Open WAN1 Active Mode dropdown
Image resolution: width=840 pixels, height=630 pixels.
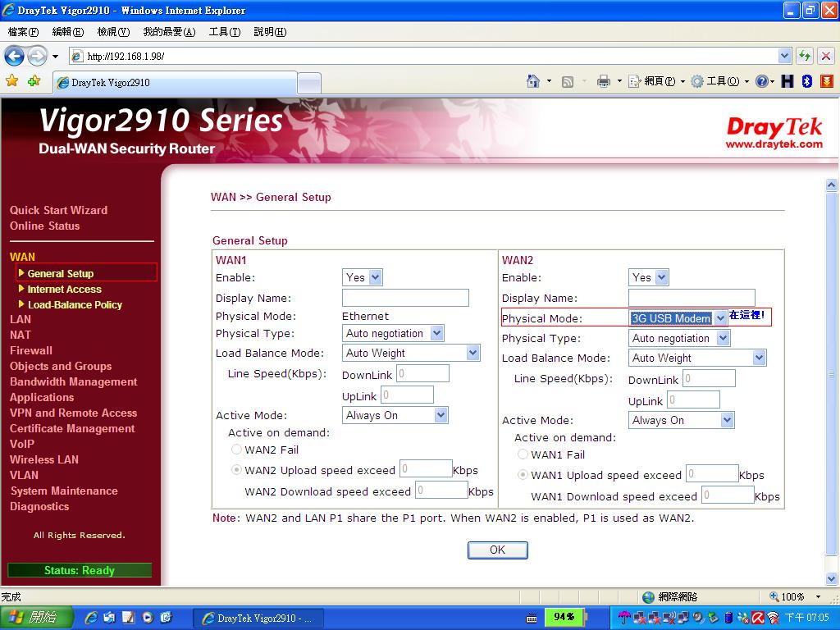pyautogui.click(x=395, y=415)
